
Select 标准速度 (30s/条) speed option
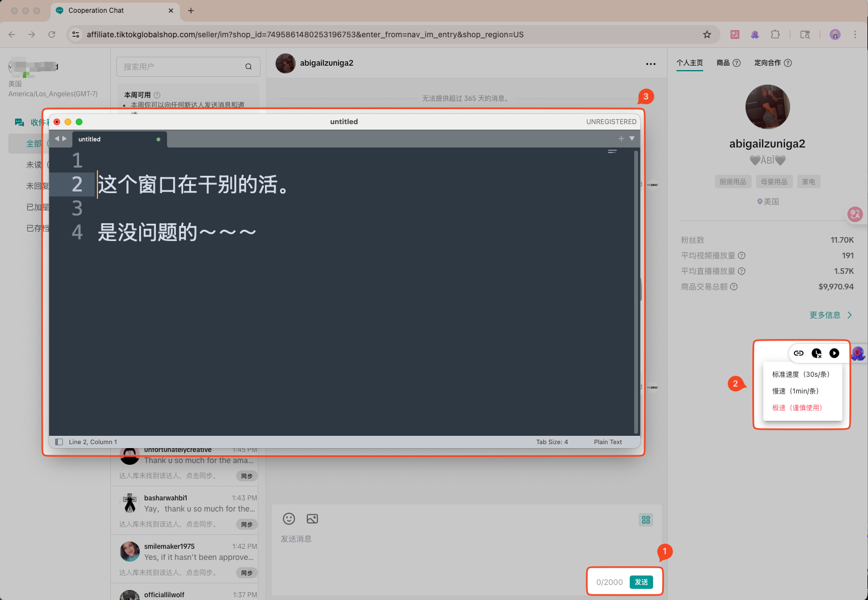coord(801,375)
